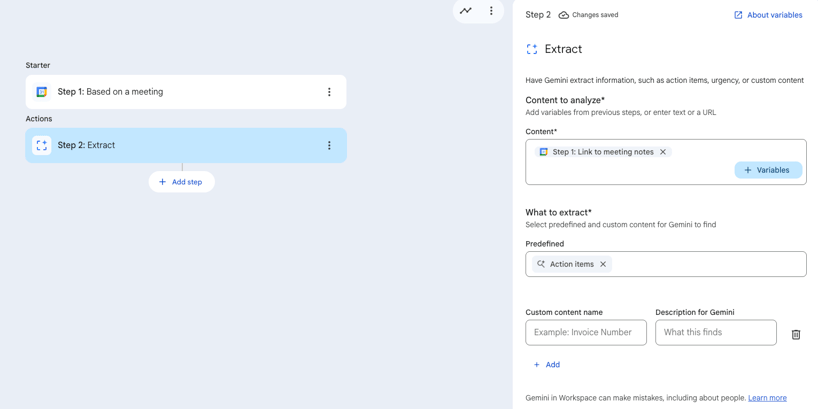Screen dimensions: 818x409
Task: Select the Step 2: Extract card
Action: (x=180, y=146)
